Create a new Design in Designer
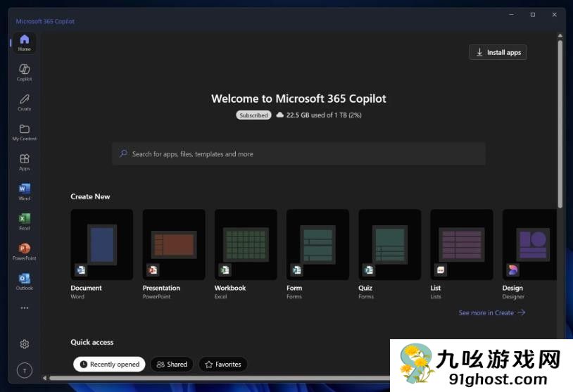The image size is (573, 392). point(529,244)
